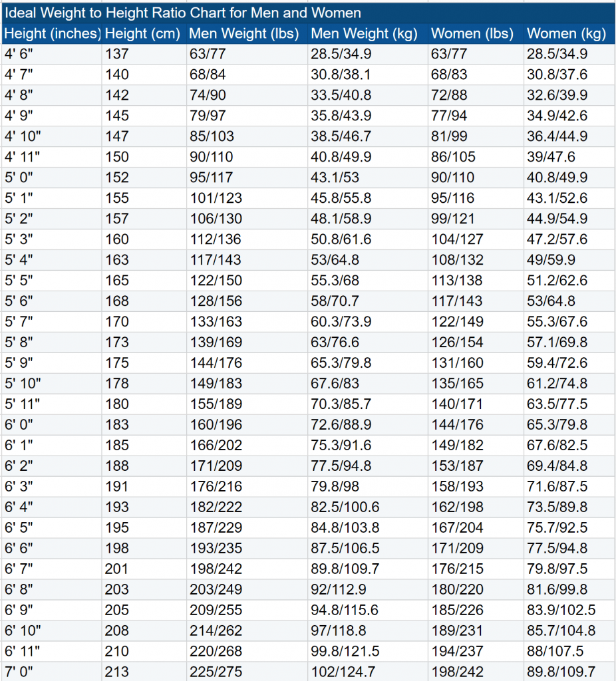
Task: Select the cell 69.4/84.8
Action: (569, 466)
